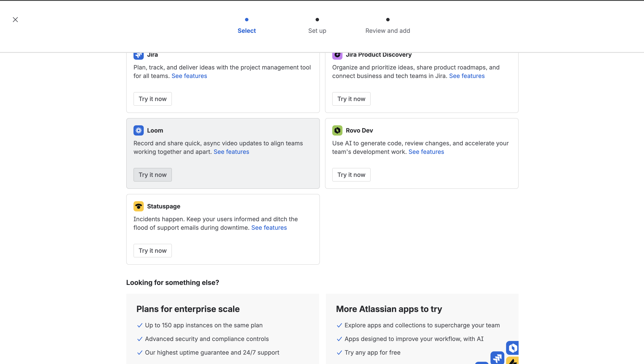Click the Select step dot
Screen dimensions: 644x364
pyautogui.click(x=247, y=20)
